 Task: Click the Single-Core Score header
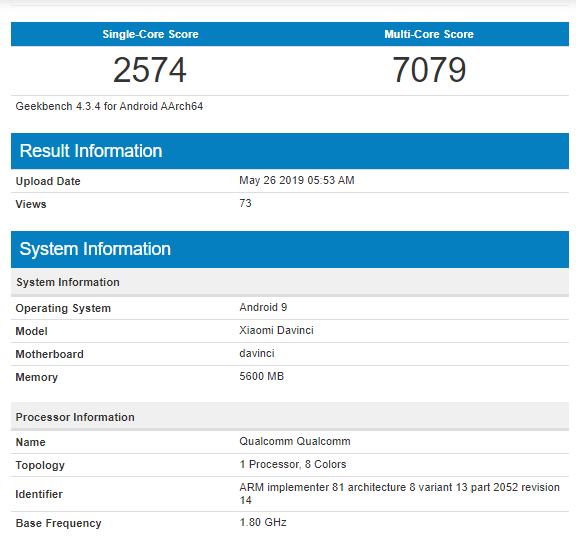pos(150,34)
